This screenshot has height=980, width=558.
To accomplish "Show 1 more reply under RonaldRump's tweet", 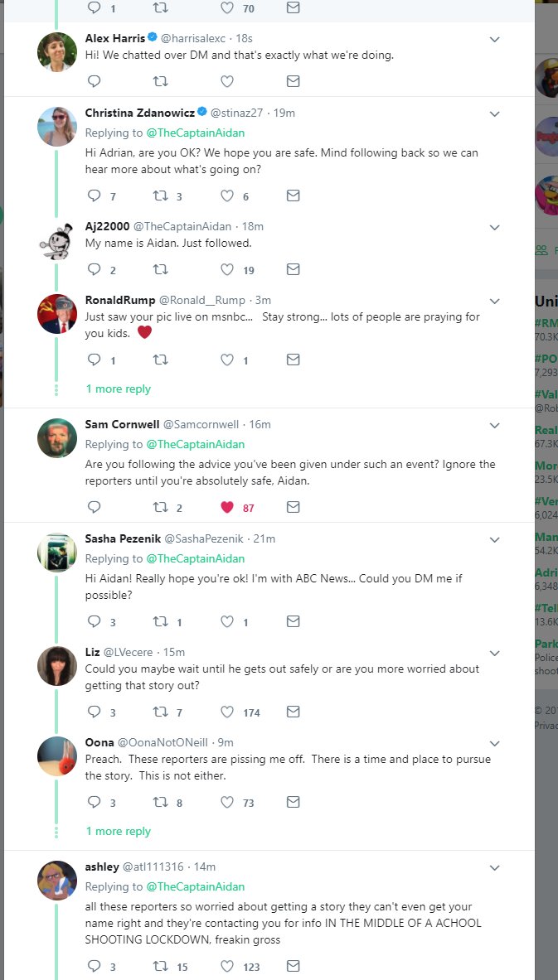I will [119, 389].
